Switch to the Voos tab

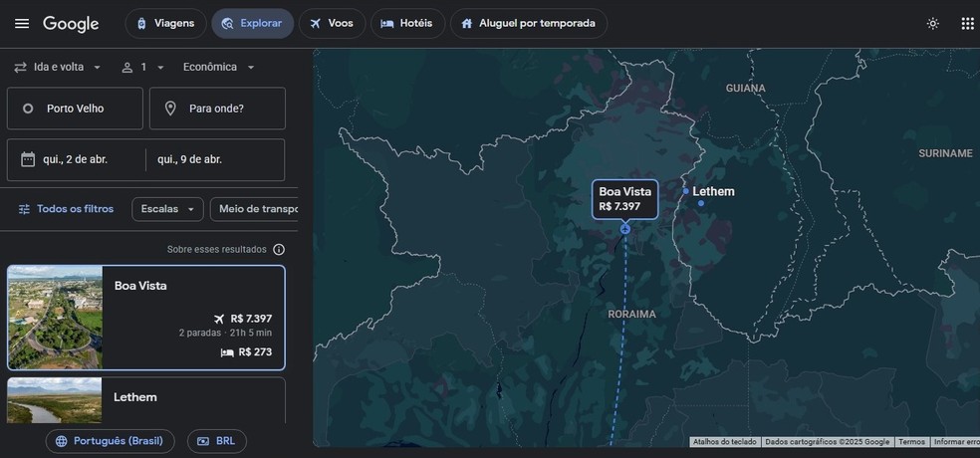pos(331,23)
